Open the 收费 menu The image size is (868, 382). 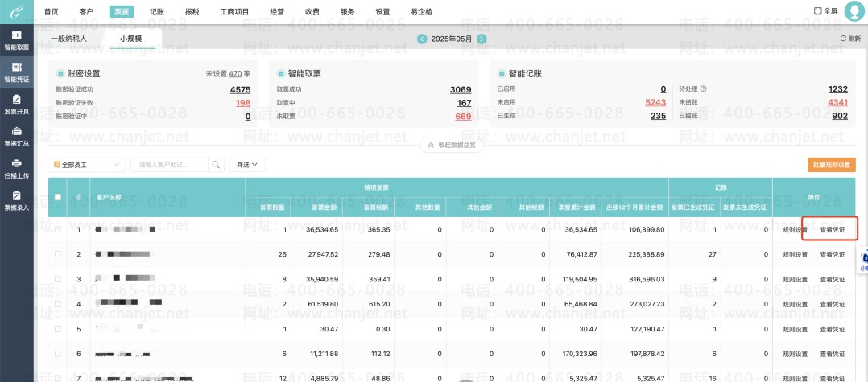312,11
